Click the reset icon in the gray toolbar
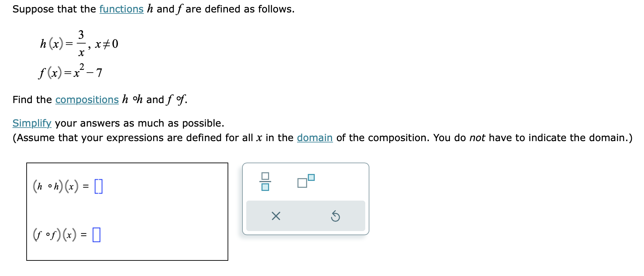 tap(335, 216)
